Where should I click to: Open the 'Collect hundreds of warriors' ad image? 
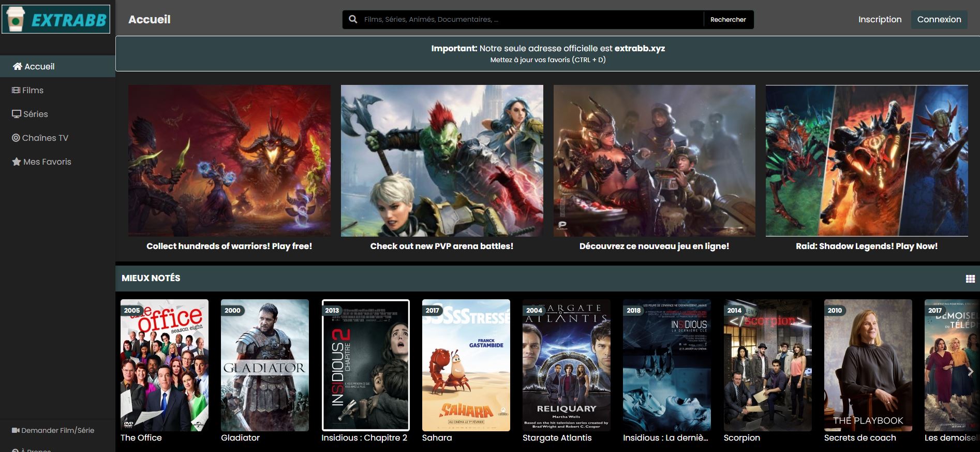click(229, 161)
